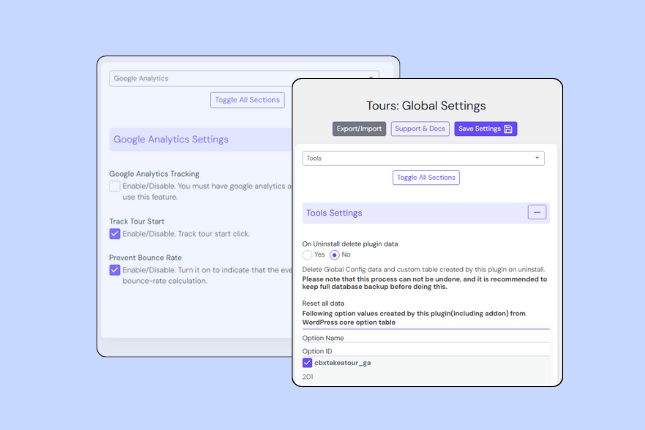645x430 pixels.
Task: Open the Google Analytics section dropdown
Action: point(200,78)
